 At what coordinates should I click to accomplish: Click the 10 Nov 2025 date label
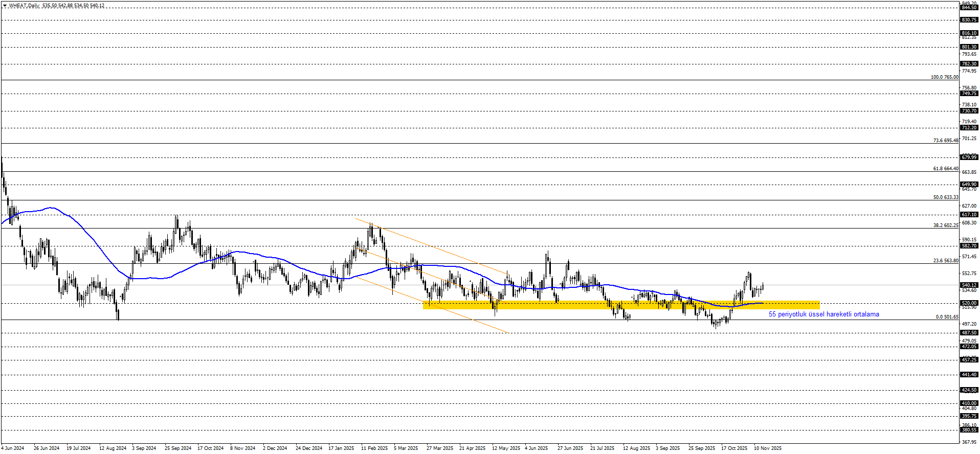768,448
